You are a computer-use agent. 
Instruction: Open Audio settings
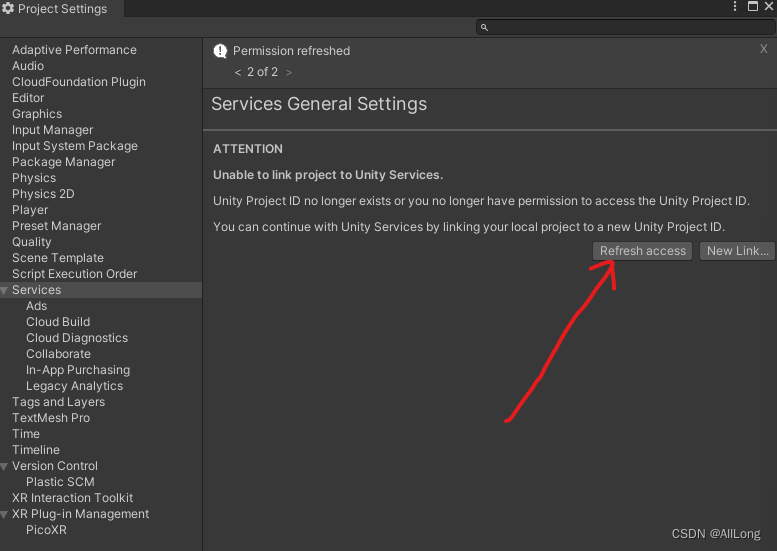coord(28,66)
